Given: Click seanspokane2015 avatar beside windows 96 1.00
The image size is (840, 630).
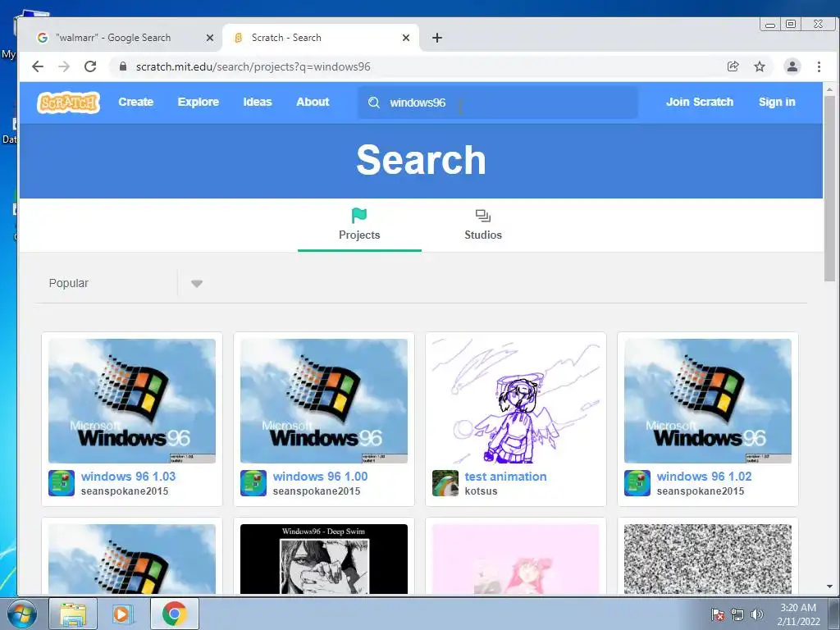Looking at the screenshot, I should (253, 483).
